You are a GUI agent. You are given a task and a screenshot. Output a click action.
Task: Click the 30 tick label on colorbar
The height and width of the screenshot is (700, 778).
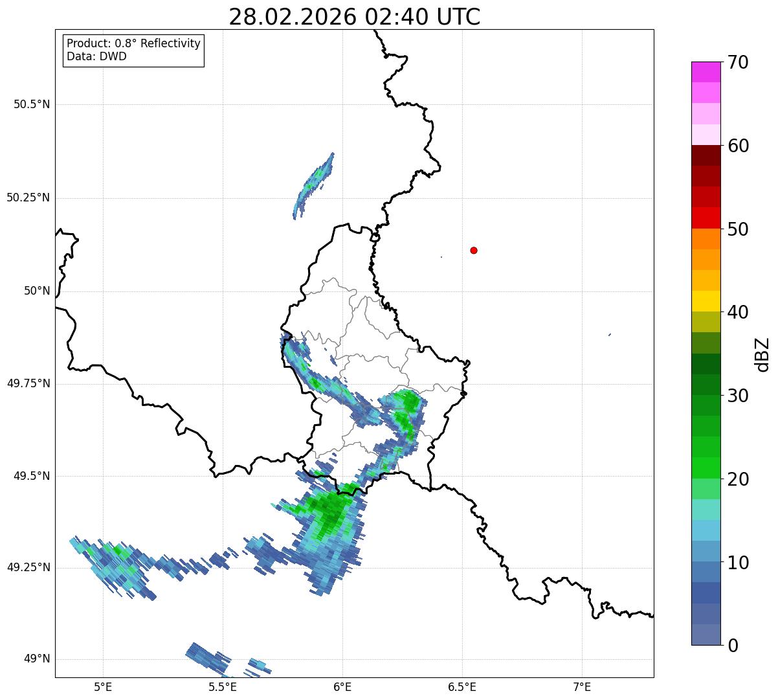[738, 396]
